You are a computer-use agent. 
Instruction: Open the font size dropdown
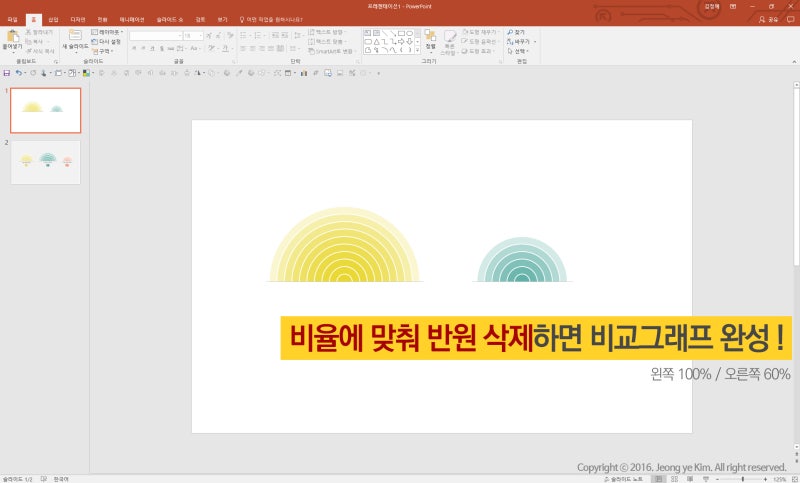(x=200, y=35)
